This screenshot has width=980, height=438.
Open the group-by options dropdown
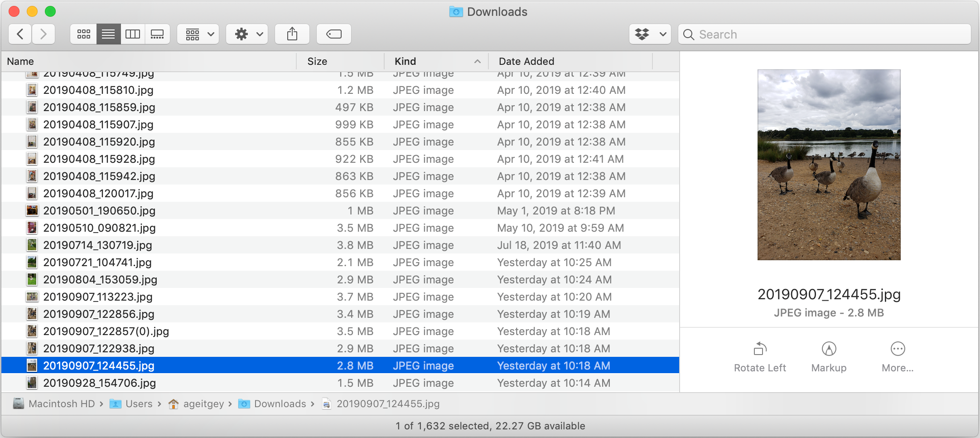[198, 34]
